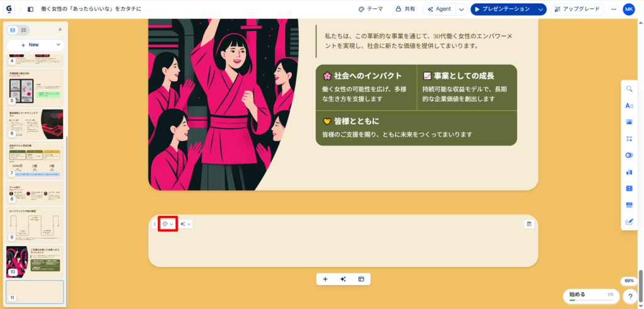The height and width of the screenshot is (309, 644).
Task: Click the card style palette icon
Action: click(167, 224)
